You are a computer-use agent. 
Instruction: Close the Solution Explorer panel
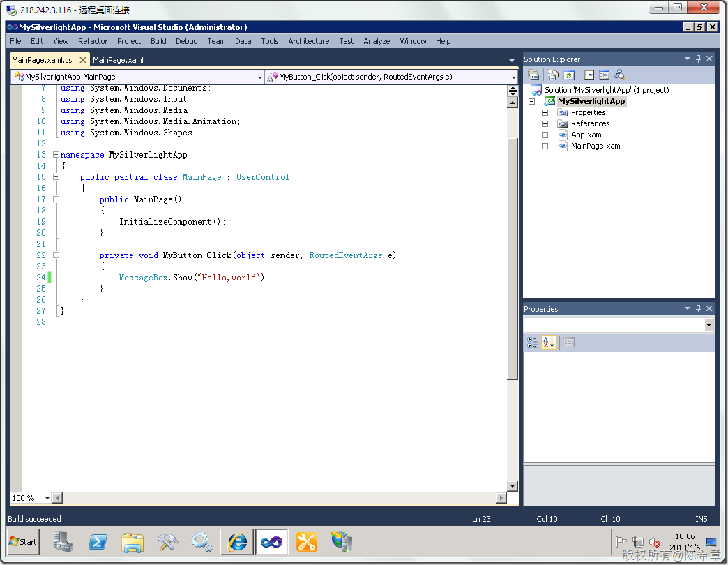[709, 59]
